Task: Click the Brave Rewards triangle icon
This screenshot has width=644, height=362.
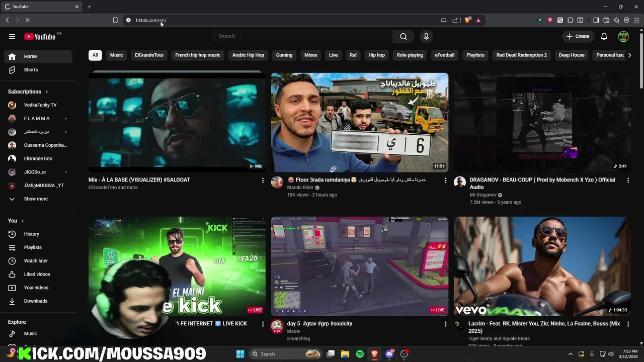Action: tap(478, 20)
